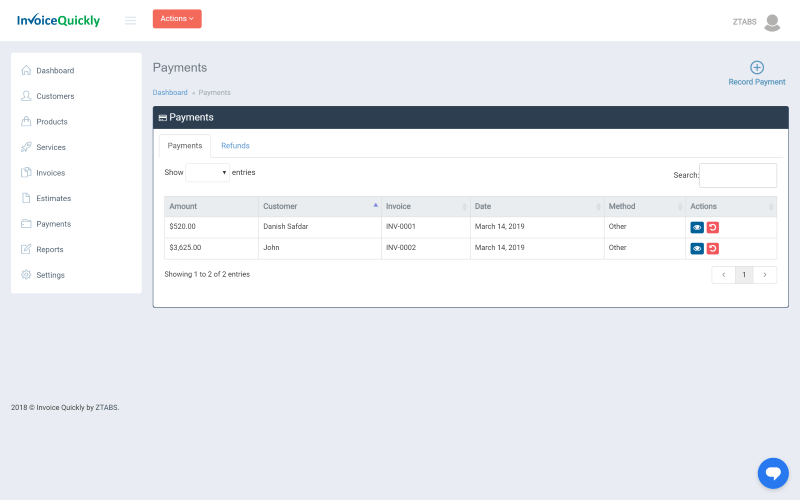Click the Record Payment plus icon

tap(757, 68)
